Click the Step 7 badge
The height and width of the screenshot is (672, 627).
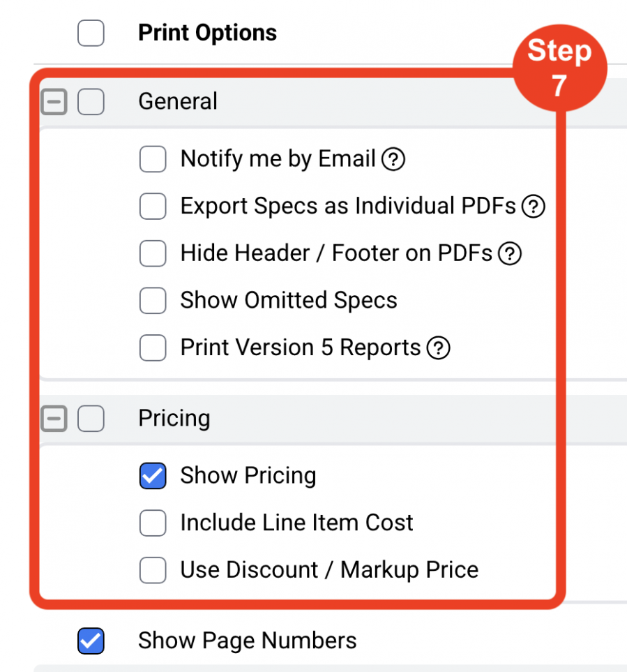coord(559,68)
